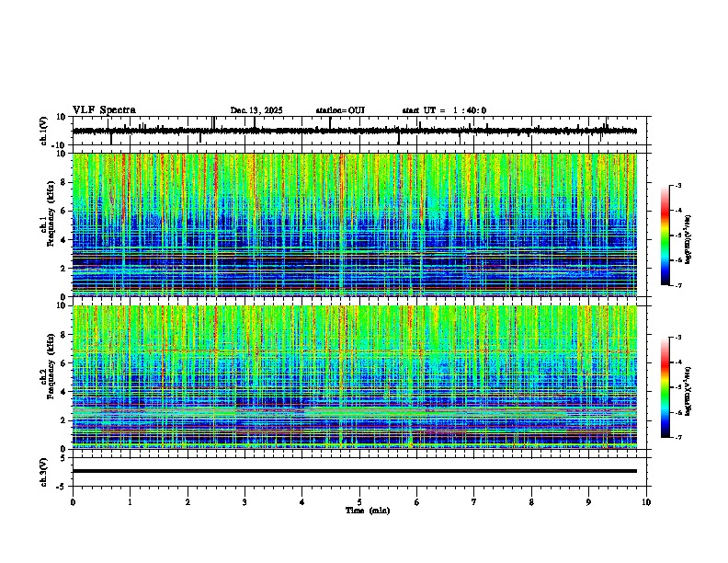Screen dimensions: 728x563
Task: Click time axis tick label "6"
Action: 417,502
